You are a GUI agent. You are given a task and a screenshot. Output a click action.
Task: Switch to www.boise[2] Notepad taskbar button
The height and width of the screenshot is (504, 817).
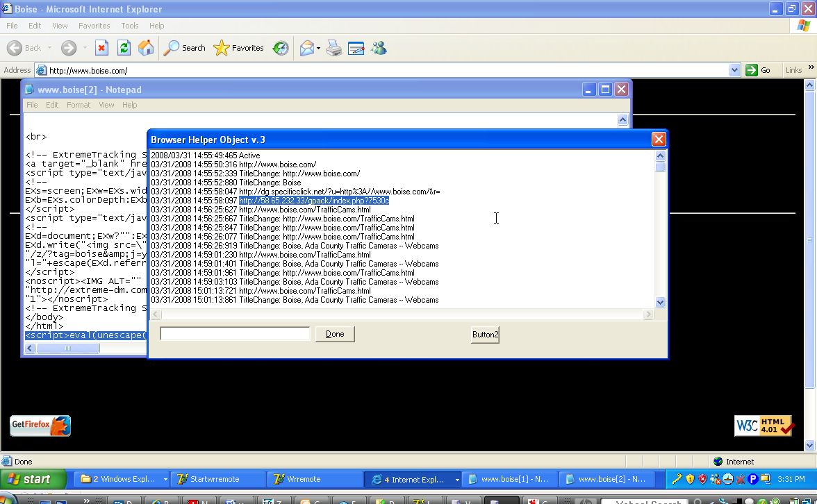(x=606, y=479)
